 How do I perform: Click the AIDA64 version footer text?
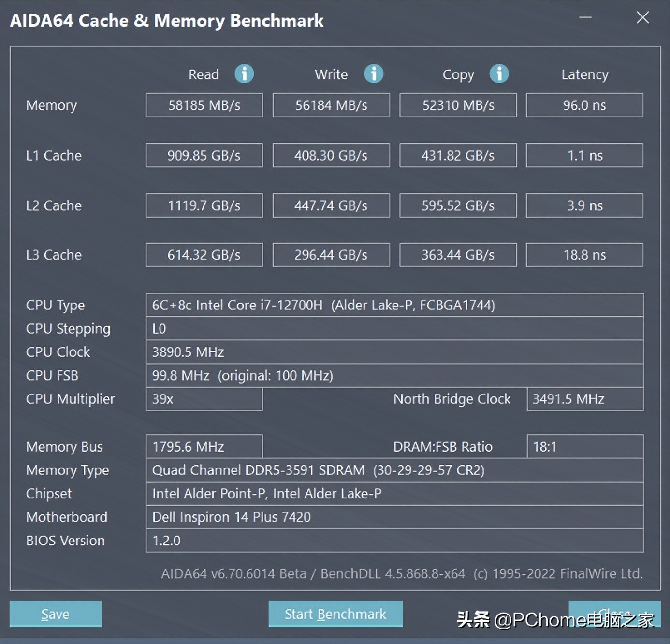click(402, 573)
